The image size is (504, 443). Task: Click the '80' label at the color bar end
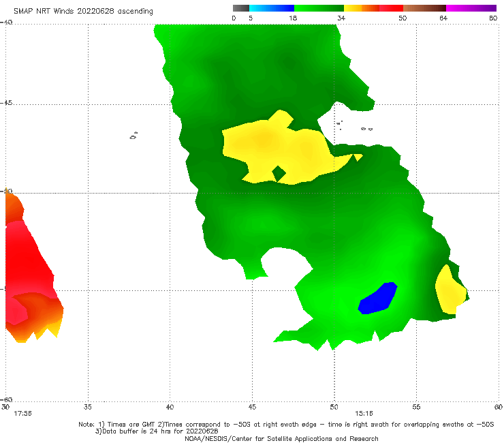click(x=493, y=18)
